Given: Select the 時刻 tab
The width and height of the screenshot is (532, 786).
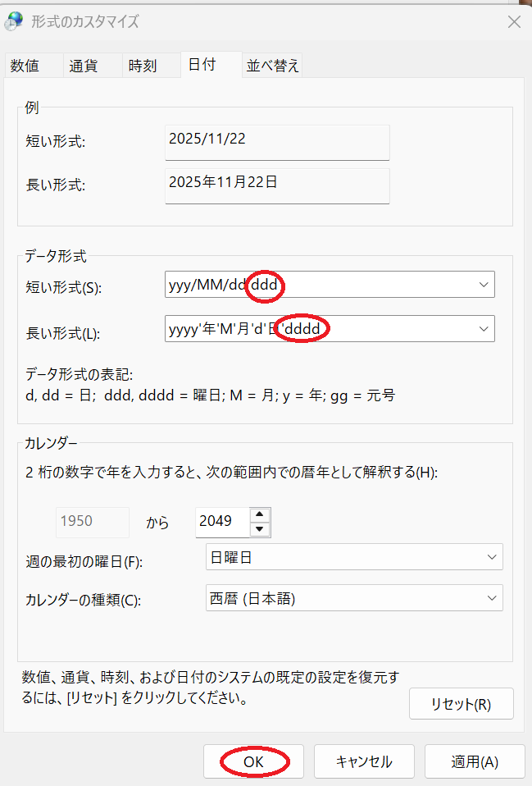Looking at the screenshot, I should (x=143, y=66).
